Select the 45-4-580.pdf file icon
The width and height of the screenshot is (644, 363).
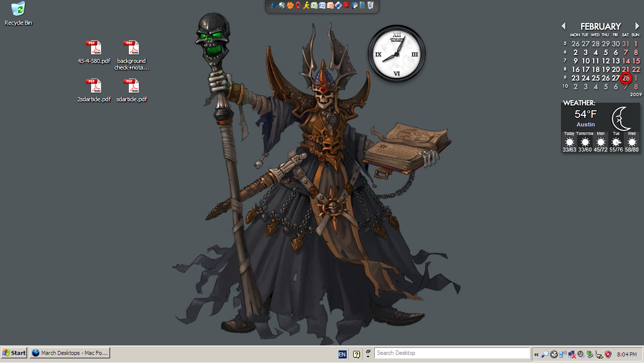[x=94, y=52]
